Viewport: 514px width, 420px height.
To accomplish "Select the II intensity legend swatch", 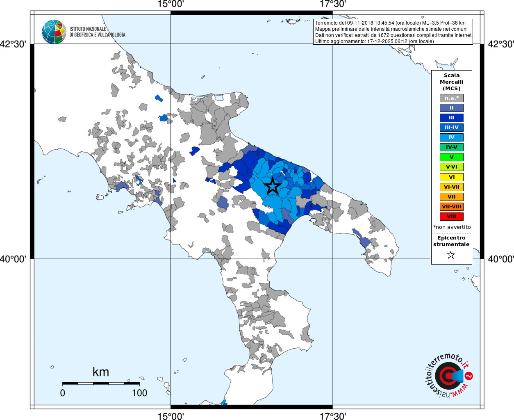I will tap(452, 108).
